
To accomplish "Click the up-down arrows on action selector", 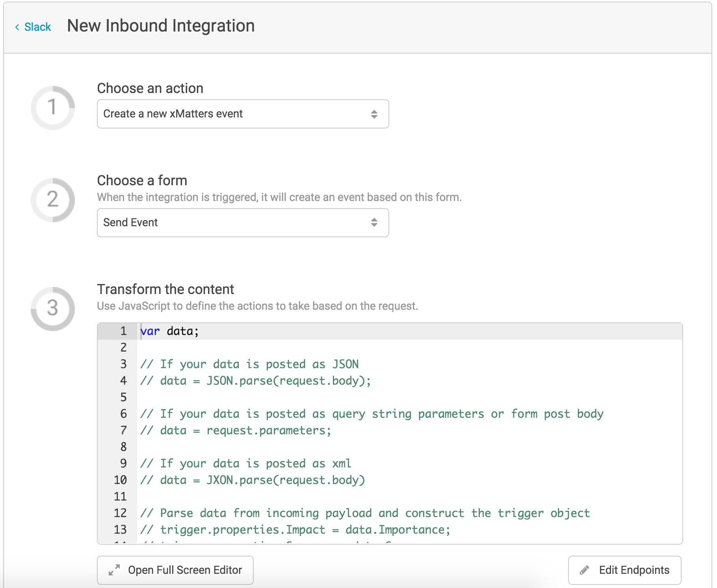I will coord(374,114).
